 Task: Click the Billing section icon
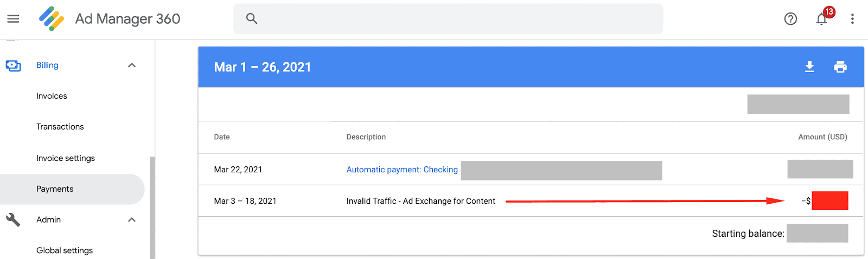point(13,66)
